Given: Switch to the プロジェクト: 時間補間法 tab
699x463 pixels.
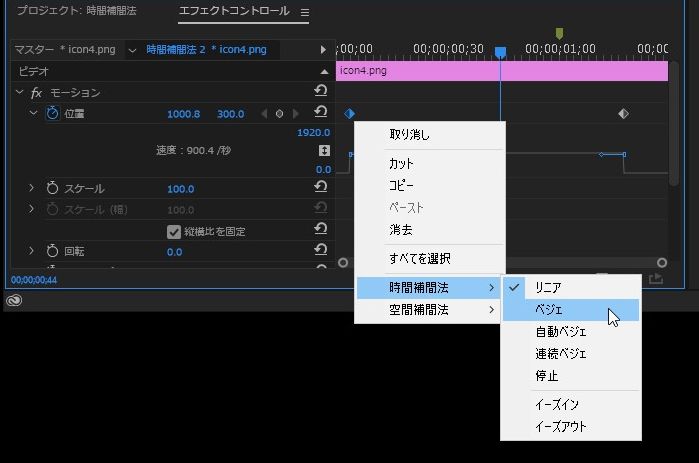Looking at the screenshot, I should 75,12.
